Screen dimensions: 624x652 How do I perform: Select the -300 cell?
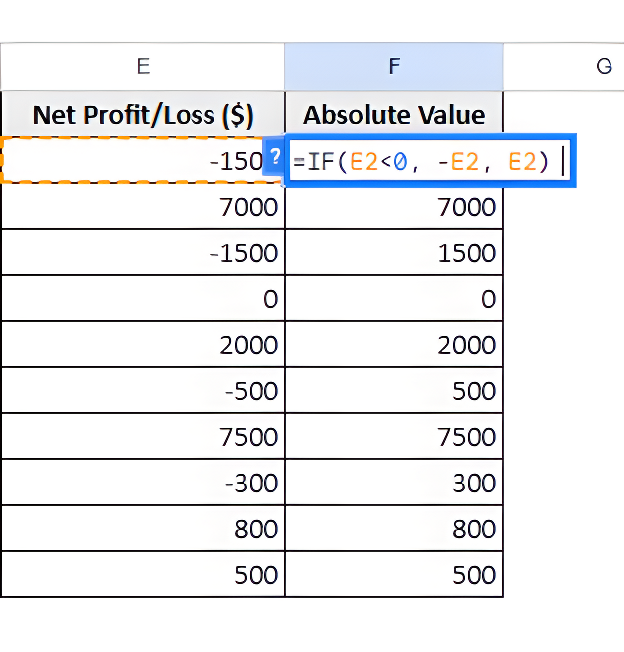coord(143,483)
